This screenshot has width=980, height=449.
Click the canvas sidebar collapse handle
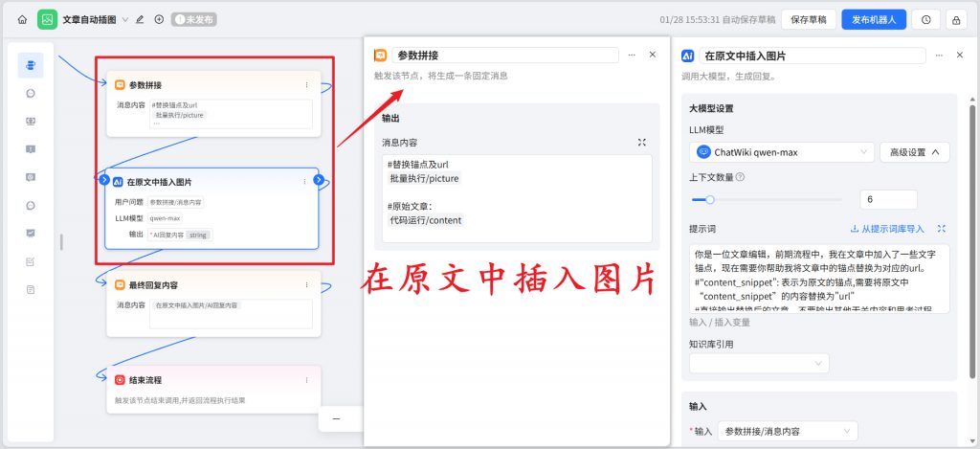pos(61,242)
